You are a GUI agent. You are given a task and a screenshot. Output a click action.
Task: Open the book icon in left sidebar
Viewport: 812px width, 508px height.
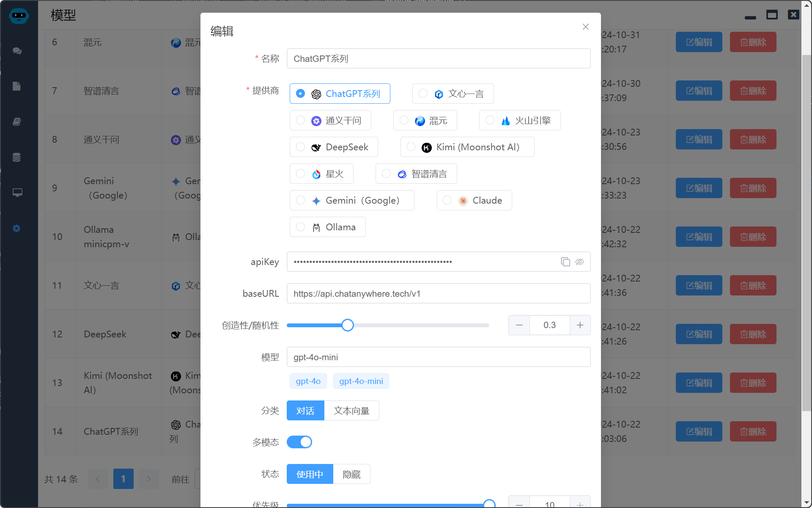tap(16, 122)
